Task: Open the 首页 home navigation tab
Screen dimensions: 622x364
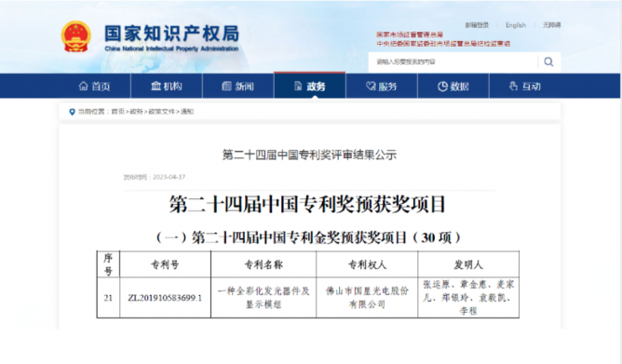Action: coord(95,86)
